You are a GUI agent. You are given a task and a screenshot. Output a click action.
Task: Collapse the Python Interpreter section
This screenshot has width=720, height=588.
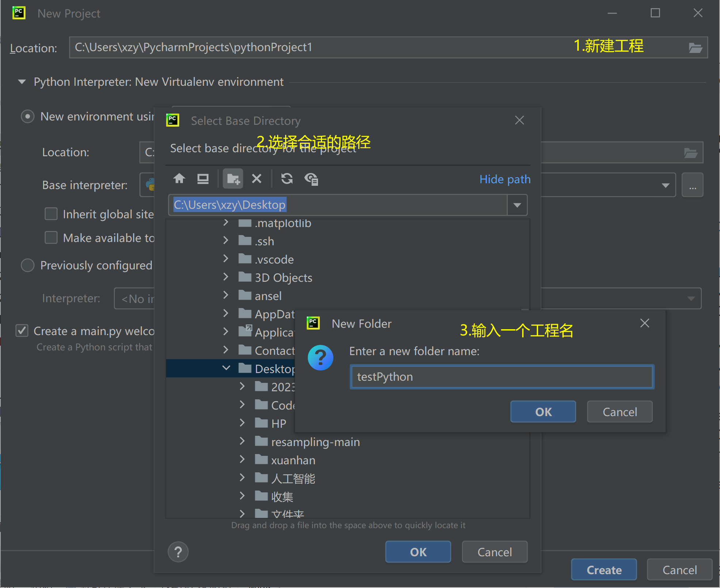pos(22,82)
